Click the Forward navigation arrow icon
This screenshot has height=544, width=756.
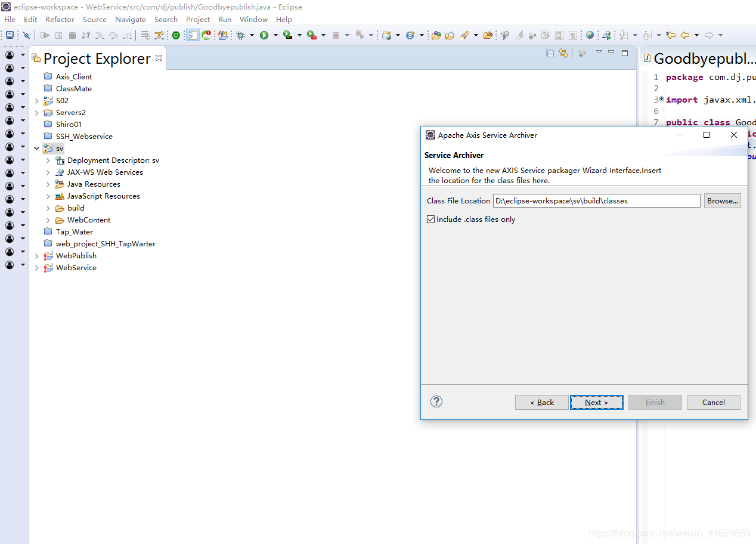pyautogui.click(x=708, y=35)
